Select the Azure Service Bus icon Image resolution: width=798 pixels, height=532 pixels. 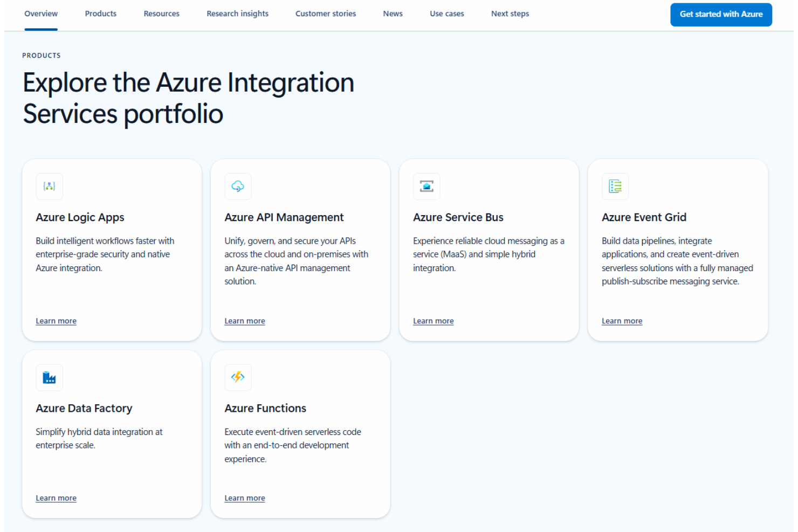(x=426, y=186)
